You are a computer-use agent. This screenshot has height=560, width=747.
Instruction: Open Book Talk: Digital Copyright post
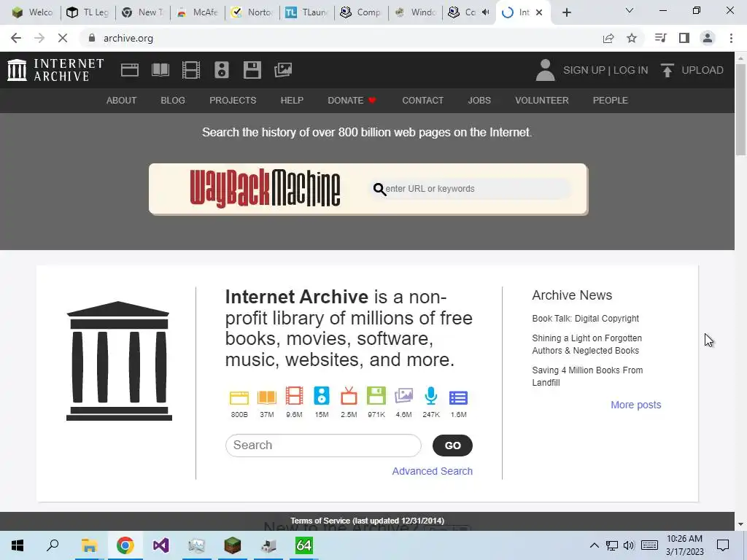coord(586,319)
